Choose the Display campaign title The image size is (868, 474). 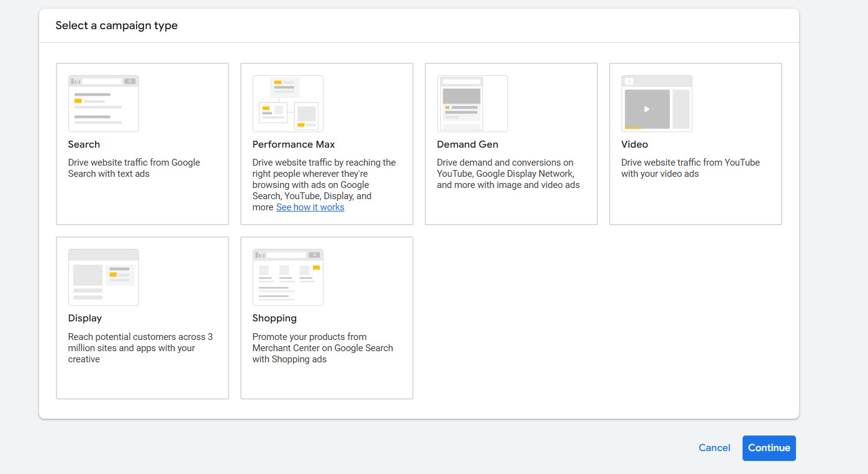85,318
